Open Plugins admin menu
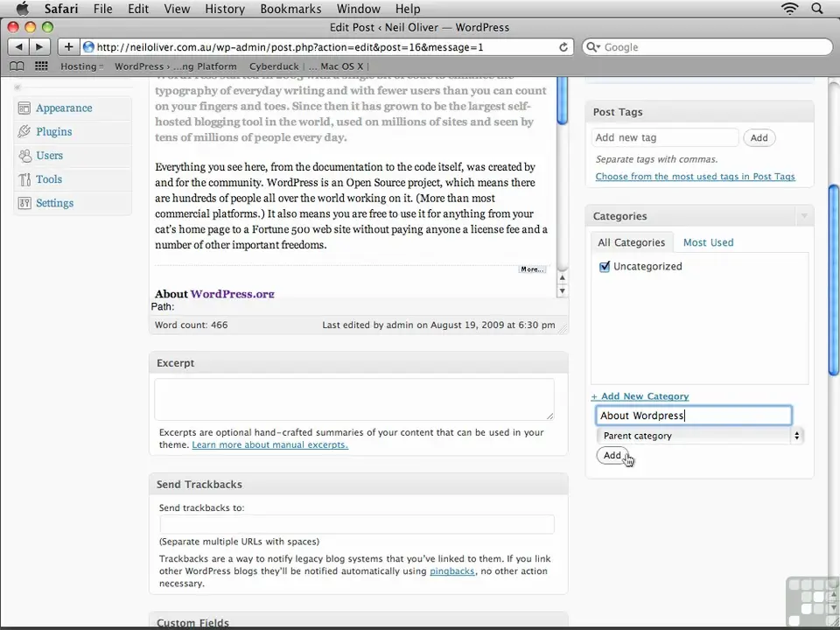The height and width of the screenshot is (630, 840). tap(54, 132)
